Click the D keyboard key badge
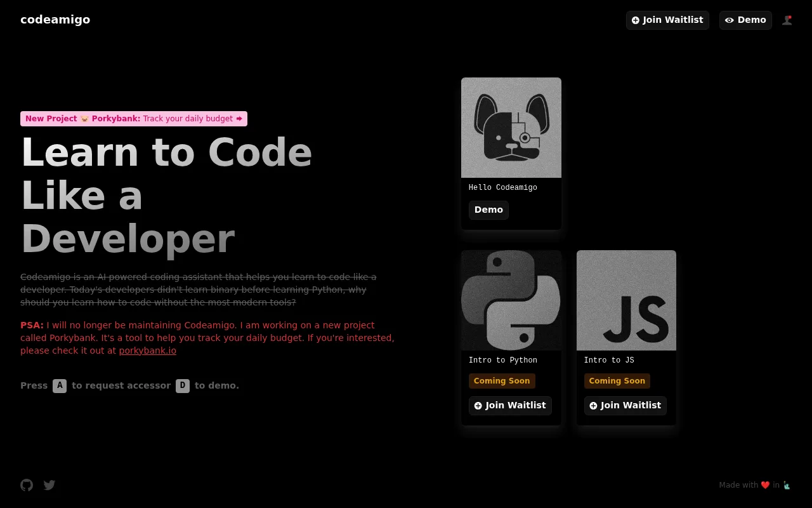812x508 pixels. tap(183, 385)
